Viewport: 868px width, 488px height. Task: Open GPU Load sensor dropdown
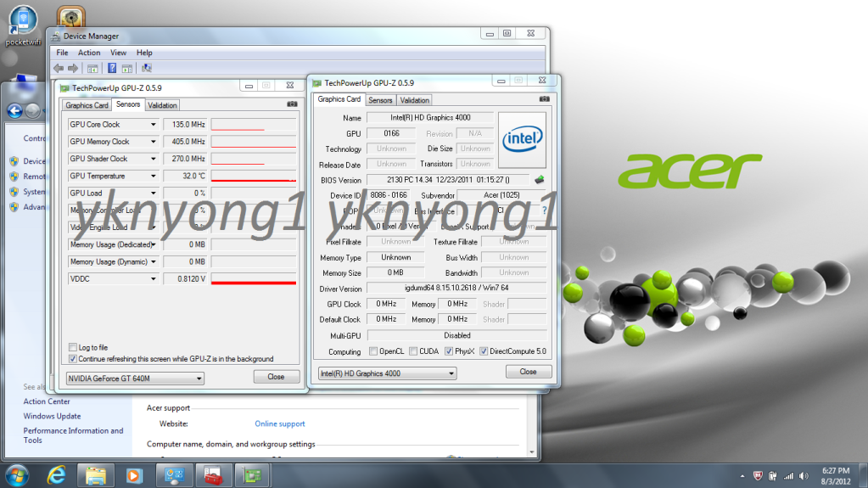[x=154, y=194]
